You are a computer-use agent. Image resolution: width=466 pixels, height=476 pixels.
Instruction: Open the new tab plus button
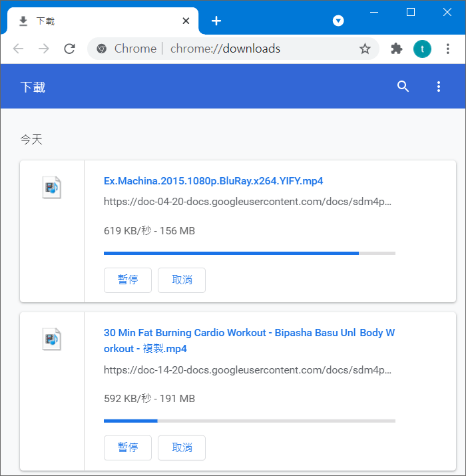tap(216, 21)
